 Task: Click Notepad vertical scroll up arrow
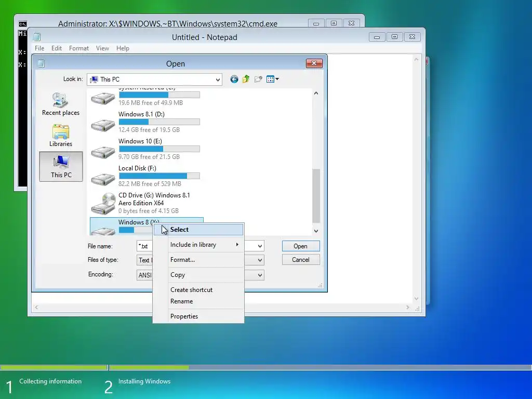(x=416, y=59)
